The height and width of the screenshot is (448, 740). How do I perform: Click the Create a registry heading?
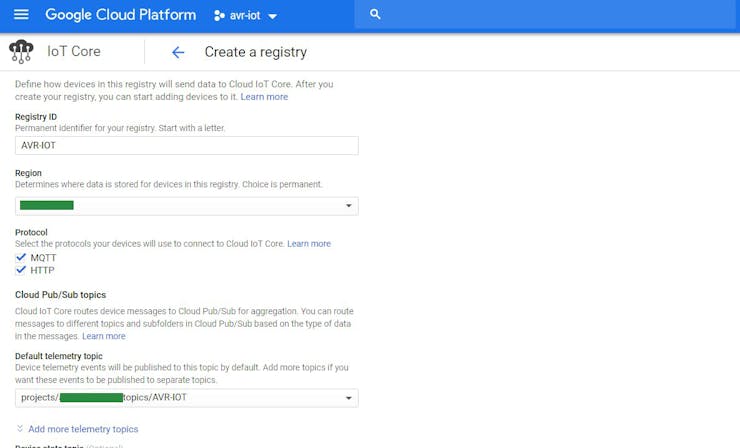pyautogui.click(x=255, y=52)
